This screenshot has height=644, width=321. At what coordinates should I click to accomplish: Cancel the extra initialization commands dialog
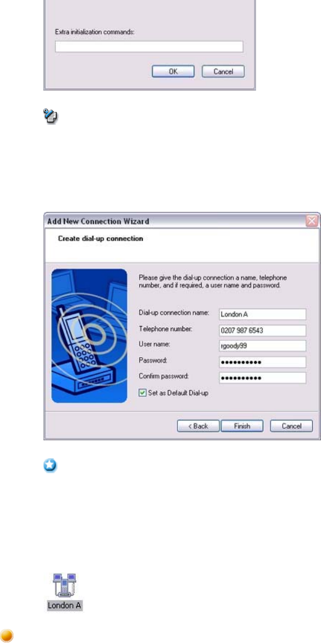pyautogui.click(x=223, y=72)
